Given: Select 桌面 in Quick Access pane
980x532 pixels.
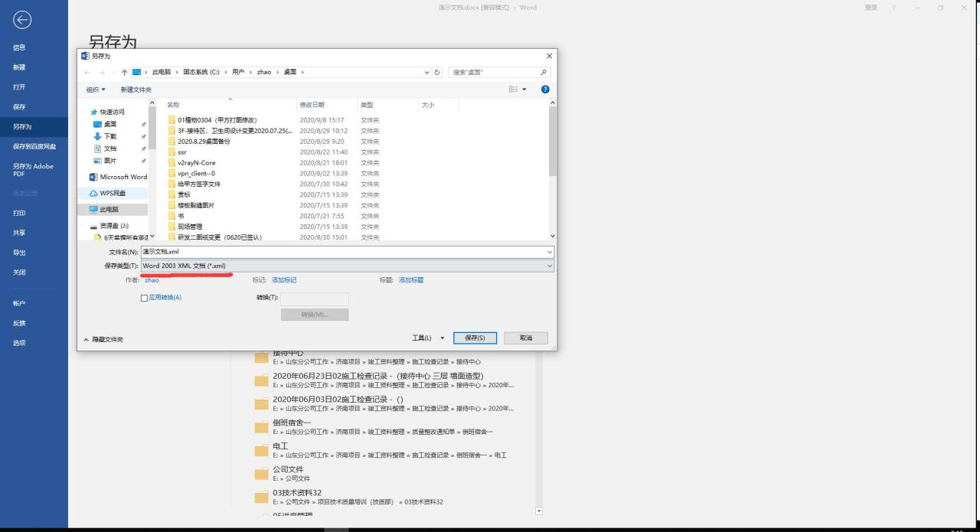Looking at the screenshot, I should (x=110, y=124).
